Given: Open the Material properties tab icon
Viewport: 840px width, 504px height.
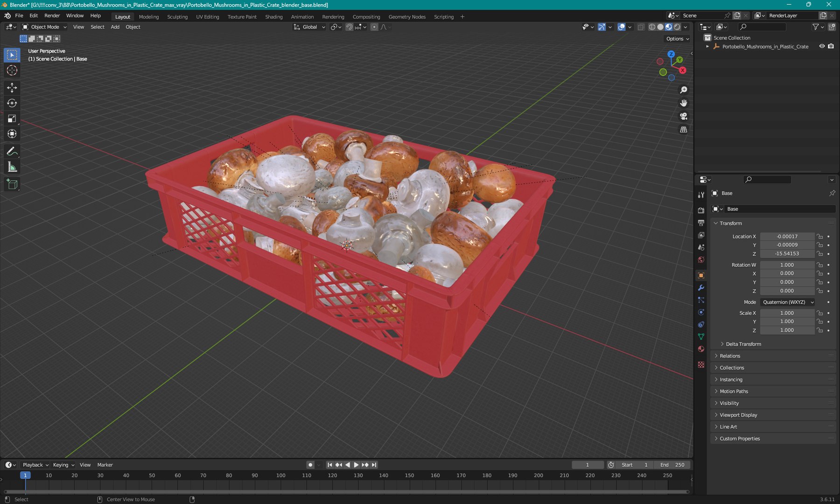Looking at the screenshot, I should [701, 349].
